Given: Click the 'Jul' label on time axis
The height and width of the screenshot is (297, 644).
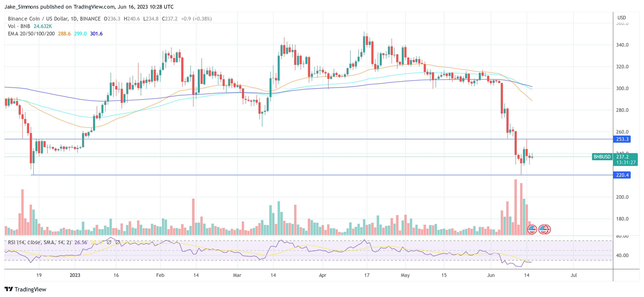Looking at the screenshot, I should pyautogui.click(x=574, y=275).
